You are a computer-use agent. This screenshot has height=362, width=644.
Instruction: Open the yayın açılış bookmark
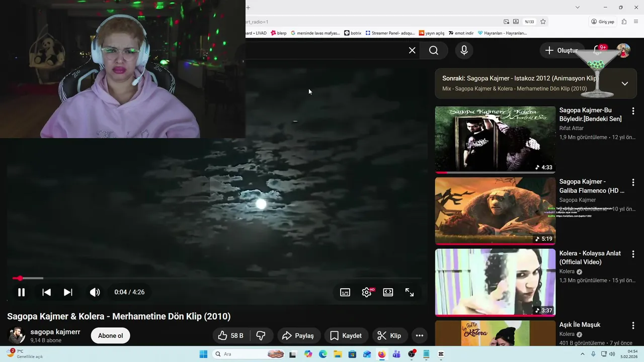[x=432, y=33]
